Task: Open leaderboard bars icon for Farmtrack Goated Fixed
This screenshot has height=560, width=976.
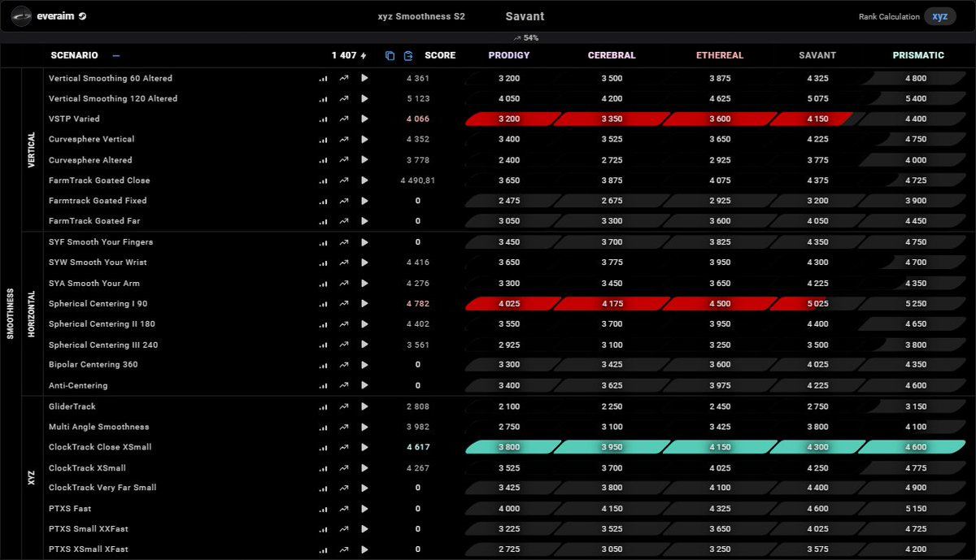Action: click(323, 201)
